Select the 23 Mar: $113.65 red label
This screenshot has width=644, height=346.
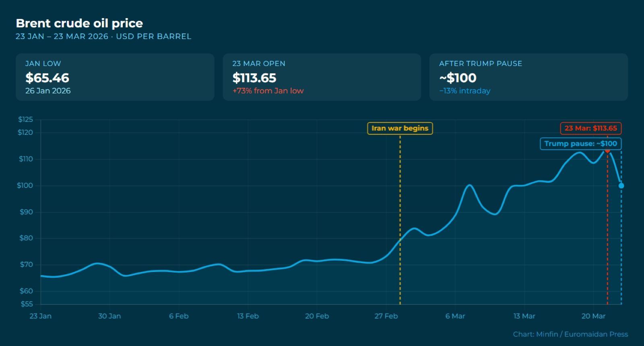[x=590, y=128]
